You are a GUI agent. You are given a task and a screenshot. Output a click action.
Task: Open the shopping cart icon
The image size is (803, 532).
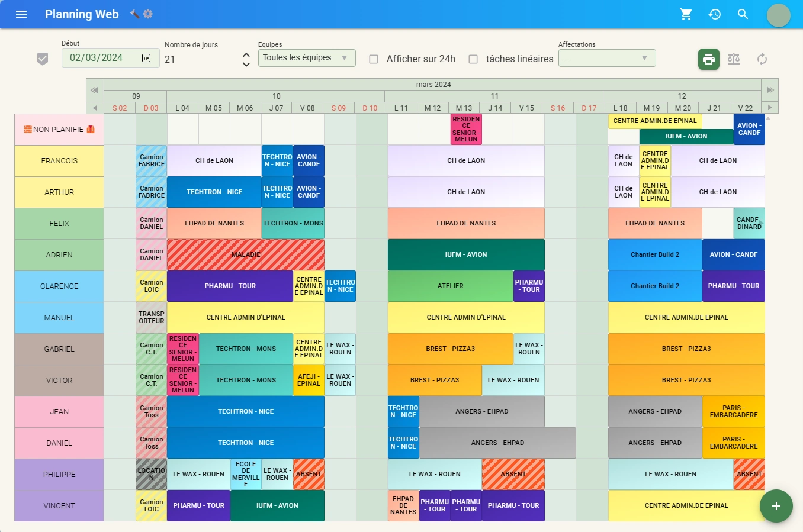(686, 14)
